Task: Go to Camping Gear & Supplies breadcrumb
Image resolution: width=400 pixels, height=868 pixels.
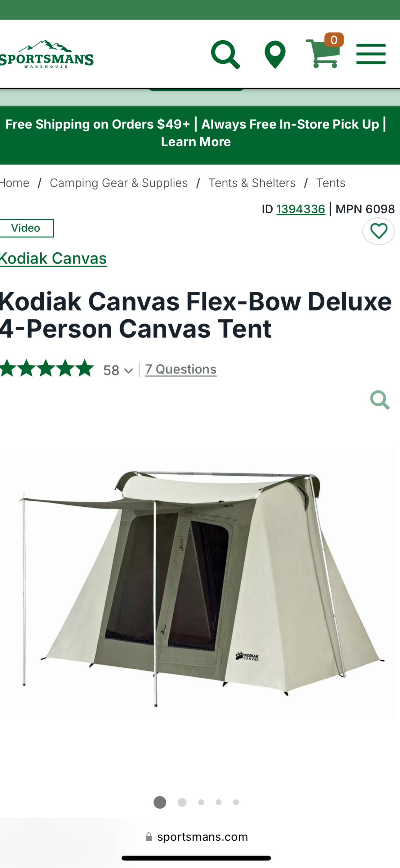Action: (x=118, y=183)
